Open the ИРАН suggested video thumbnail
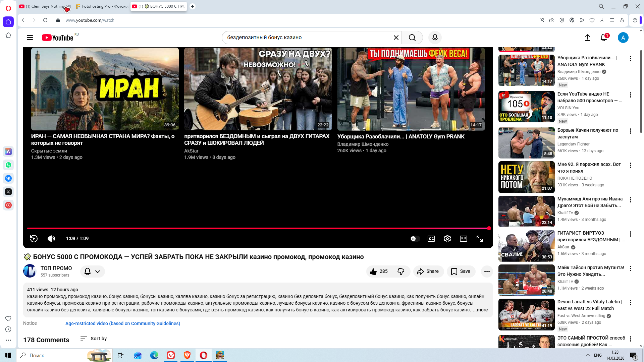 point(105,89)
